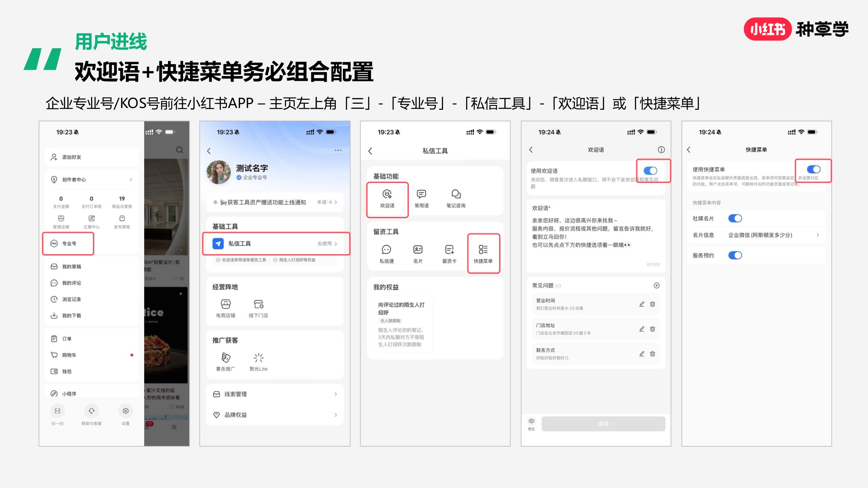Image resolution: width=868 pixels, height=488 pixels.
Task: Edit the 门店地址 FAQ entry
Action: (641, 329)
